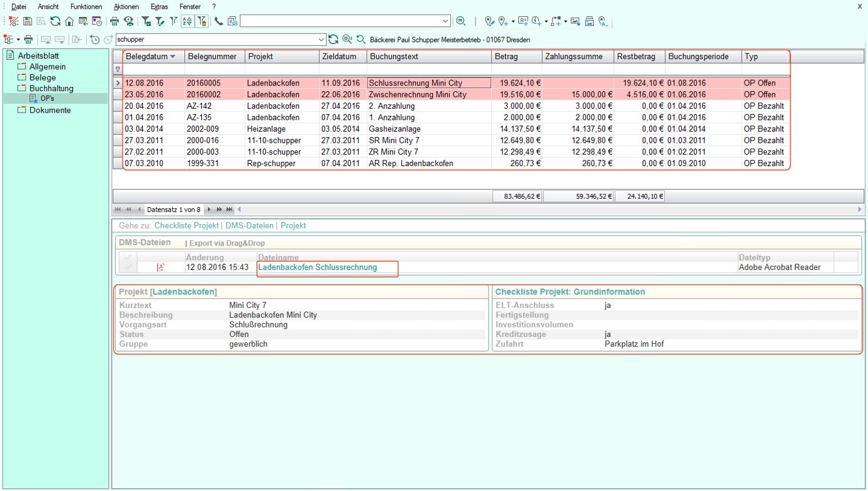
Task: Click the funnel with checkmark filter icon
Action: coord(147,21)
